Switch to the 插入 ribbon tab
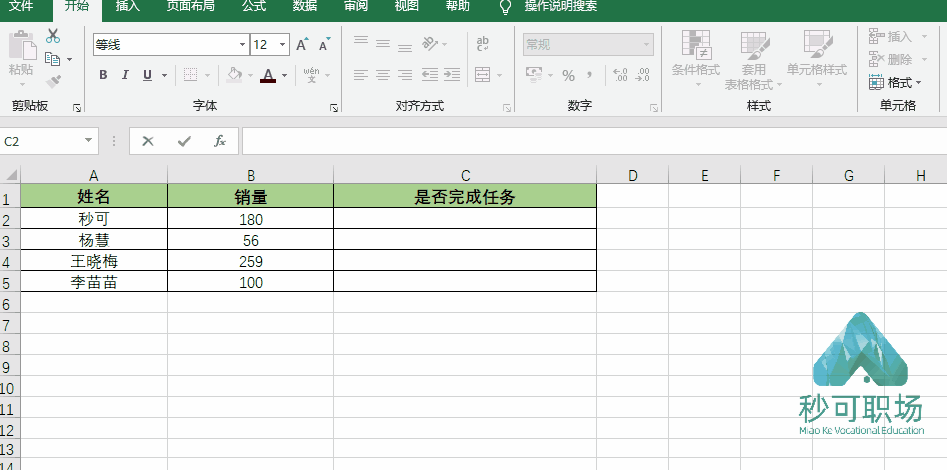 [x=127, y=7]
